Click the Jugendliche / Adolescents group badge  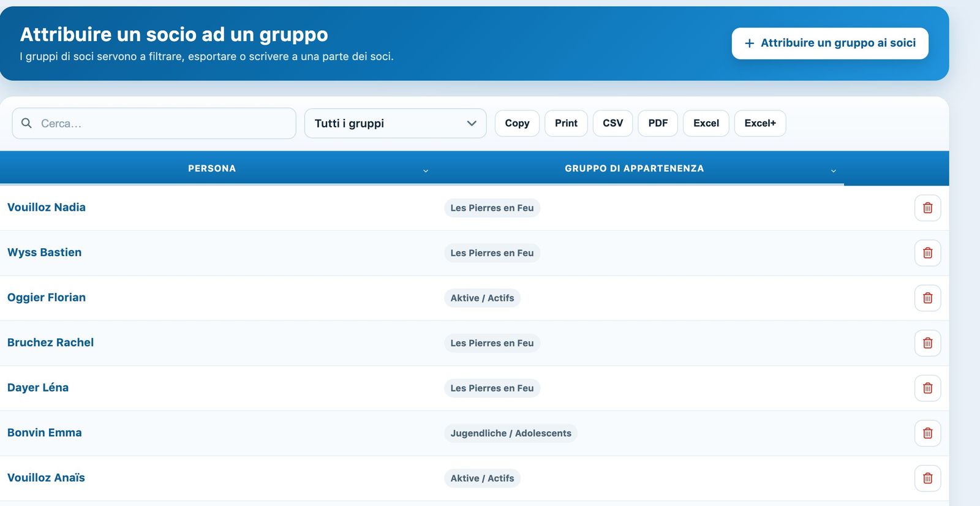(x=511, y=433)
